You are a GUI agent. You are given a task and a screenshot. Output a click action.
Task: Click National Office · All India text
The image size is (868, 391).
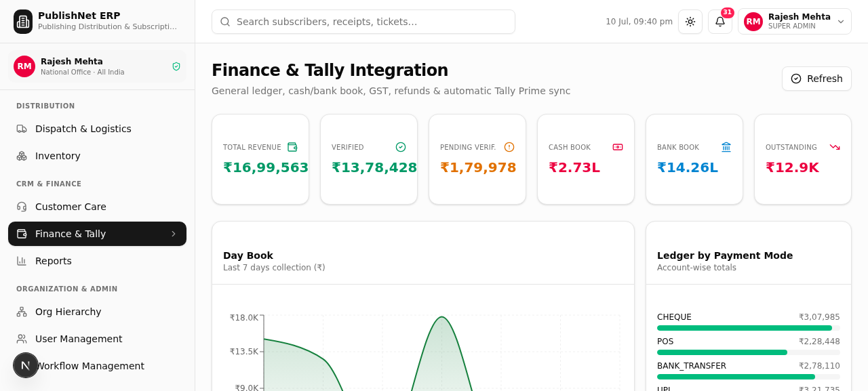[x=83, y=72]
